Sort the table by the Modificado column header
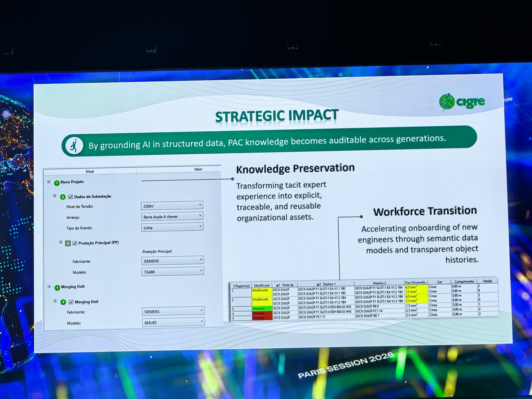 point(262,285)
